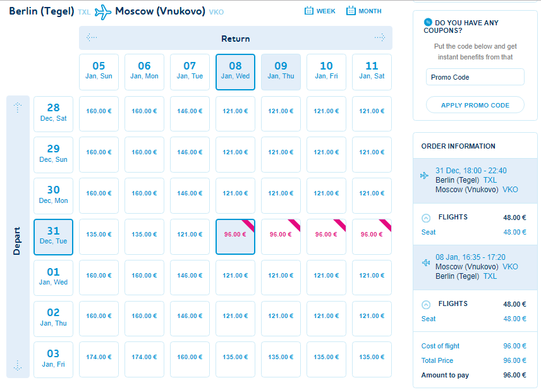
Task: Select return date 08 Jan, Wed
Action: tap(235, 72)
